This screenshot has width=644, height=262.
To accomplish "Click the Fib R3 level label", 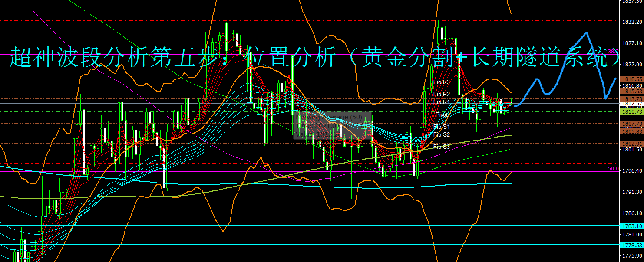I will [442, 82].
